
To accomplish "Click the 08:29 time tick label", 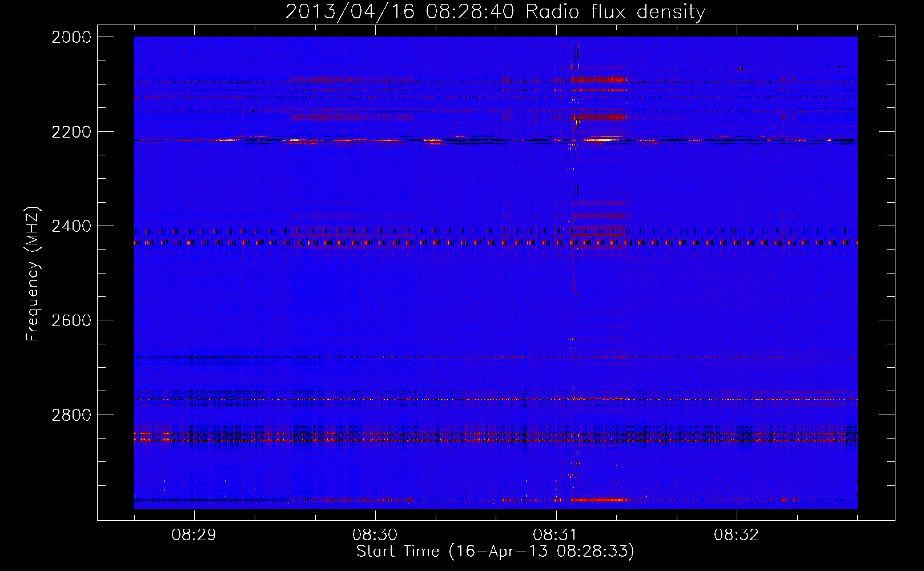I will coord(194,535).
